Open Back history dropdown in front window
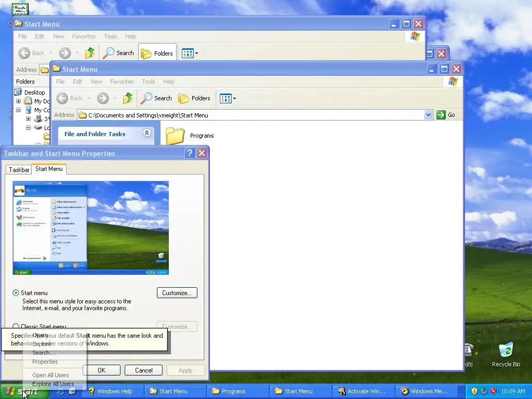 click(x=88, y=98)
